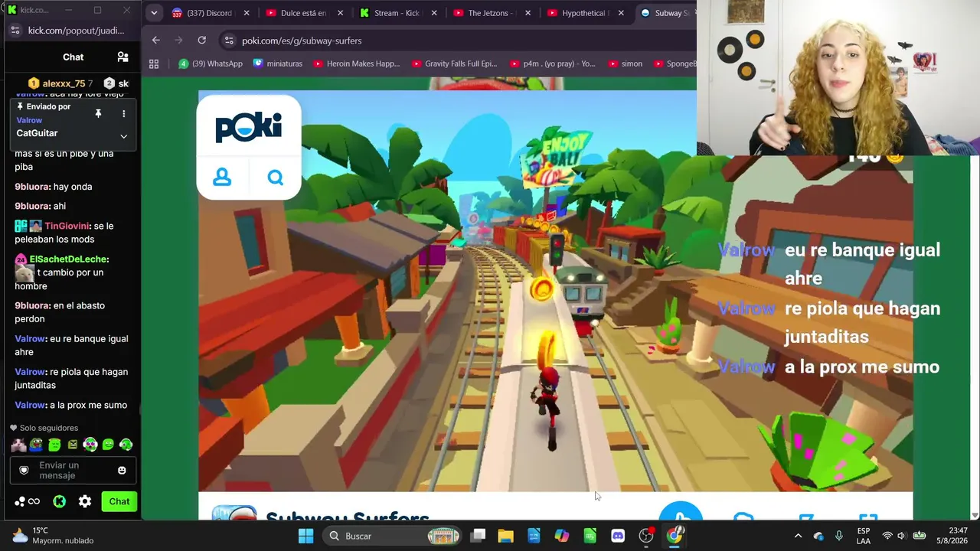Open ElSachetDeLeche's profile in chat
Viewport: 980px width, 551px height.
point(69,259)
